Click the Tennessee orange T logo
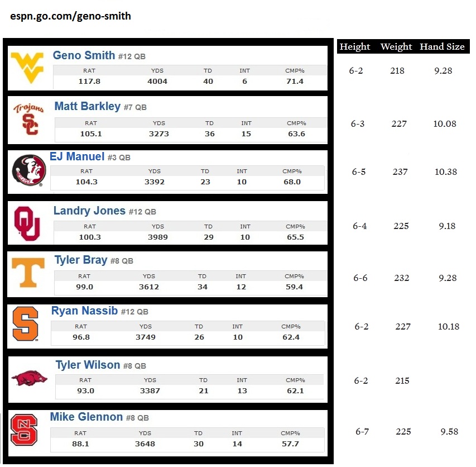 28,273
